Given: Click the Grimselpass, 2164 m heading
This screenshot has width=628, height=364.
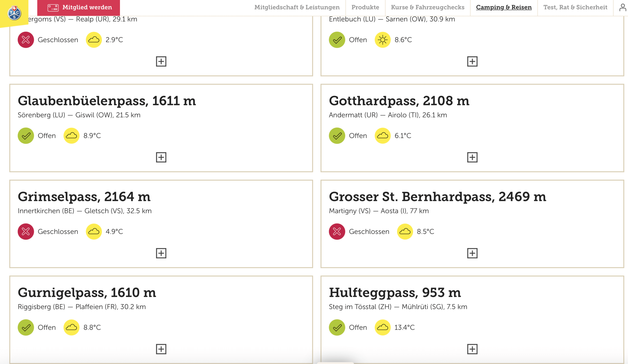Looking at the screenshot, I should (84, 197).
